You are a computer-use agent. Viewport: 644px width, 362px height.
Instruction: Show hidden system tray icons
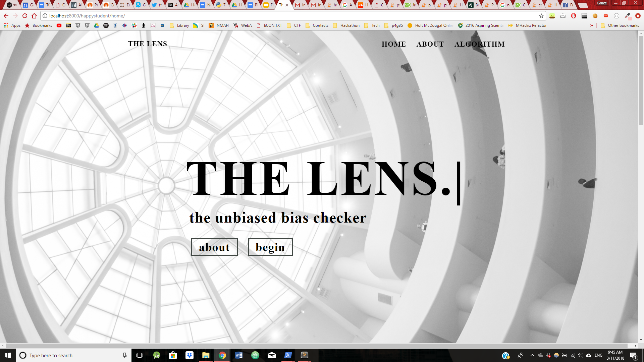pyautogui.click(x=532, y=355)
